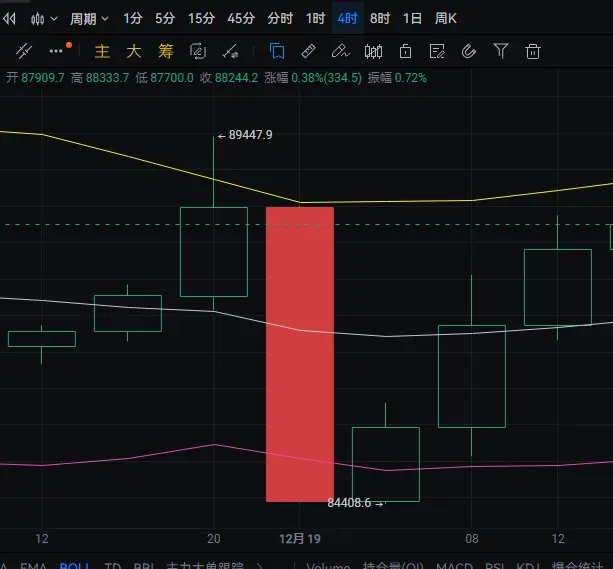Image resolution: width=613 pixels, height=569 pixels.
Task: Click the trash delete drawings icon
Action: click(533, 51)
